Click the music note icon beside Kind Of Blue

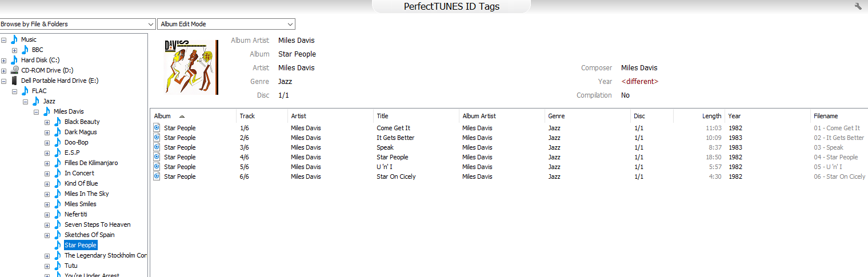click(x=57, y=183)
